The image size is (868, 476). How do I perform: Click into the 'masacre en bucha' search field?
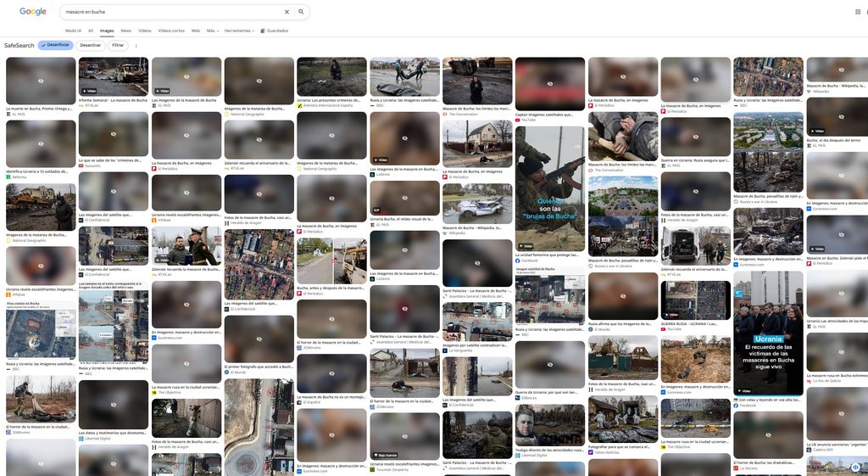tap(171, 12)
